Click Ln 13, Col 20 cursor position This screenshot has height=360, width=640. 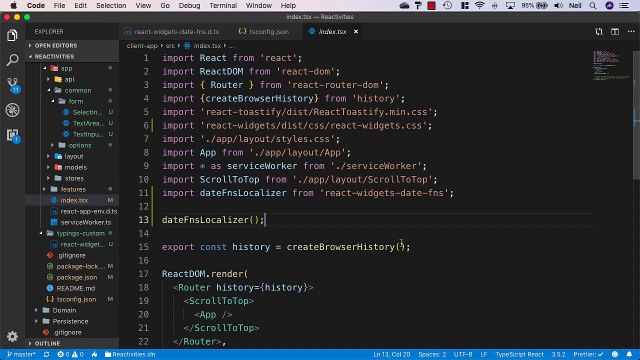391,354
